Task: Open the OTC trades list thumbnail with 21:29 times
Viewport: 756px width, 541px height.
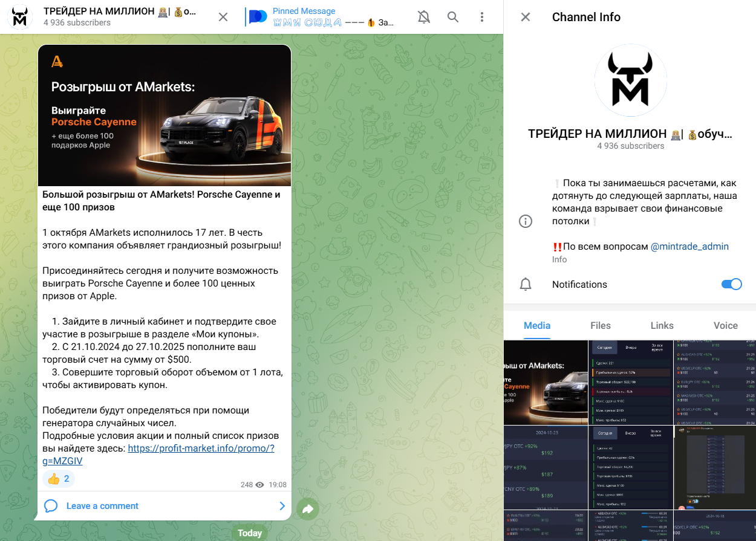Action: [715, 382]
